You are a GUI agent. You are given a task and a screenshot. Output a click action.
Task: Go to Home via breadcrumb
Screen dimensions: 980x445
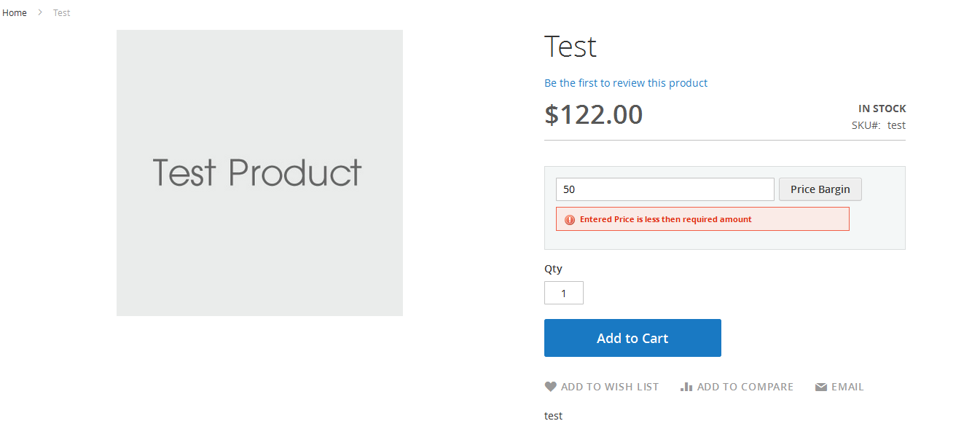(x=15, y=12)
